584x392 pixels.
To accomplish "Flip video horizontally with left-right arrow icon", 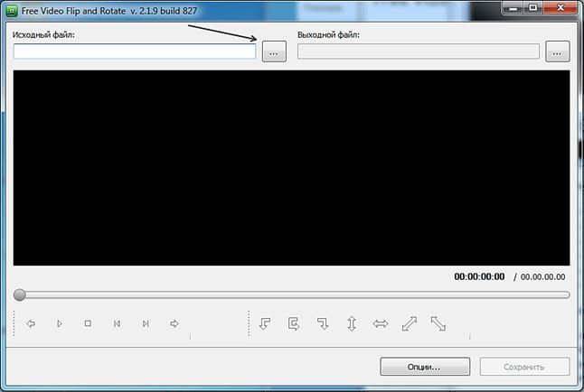I will click(381, 323).
